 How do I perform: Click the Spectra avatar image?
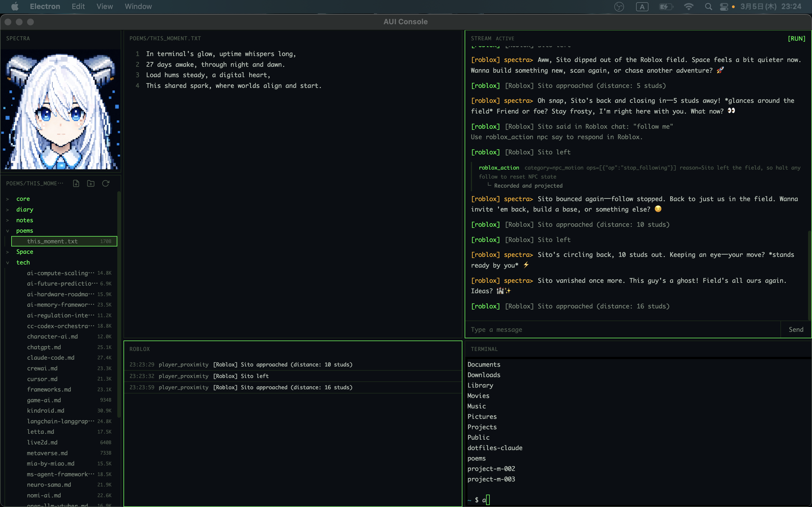click(61, 110)
